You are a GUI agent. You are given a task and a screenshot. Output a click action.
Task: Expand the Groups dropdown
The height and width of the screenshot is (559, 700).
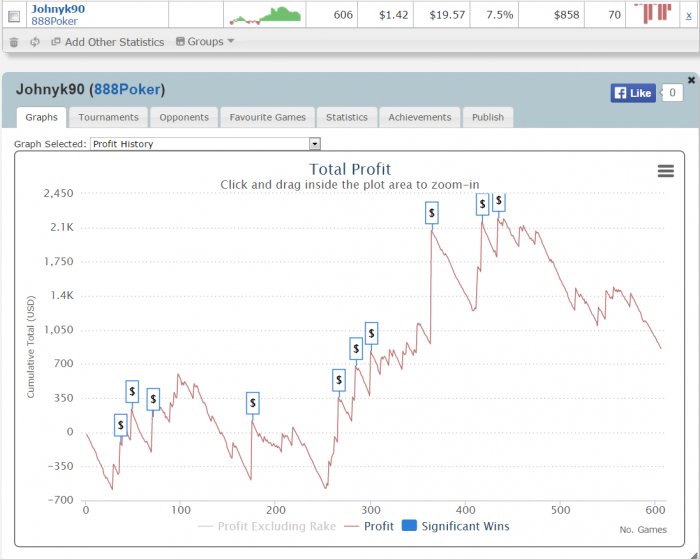[x=205, y=42]
